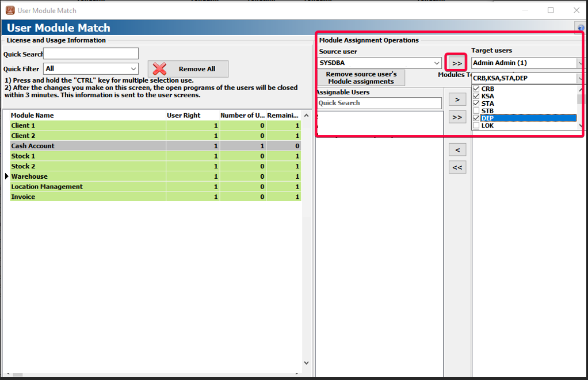Click the double-arrow button beside Source user
Image resolution: width=588 pixels, height=380 pixels.
click(457, 63)
